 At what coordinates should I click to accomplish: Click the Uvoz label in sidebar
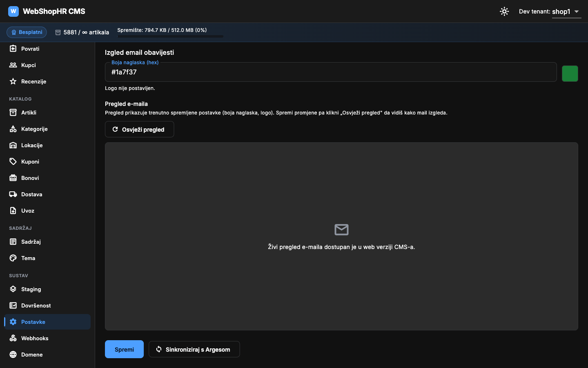[28, 211]
